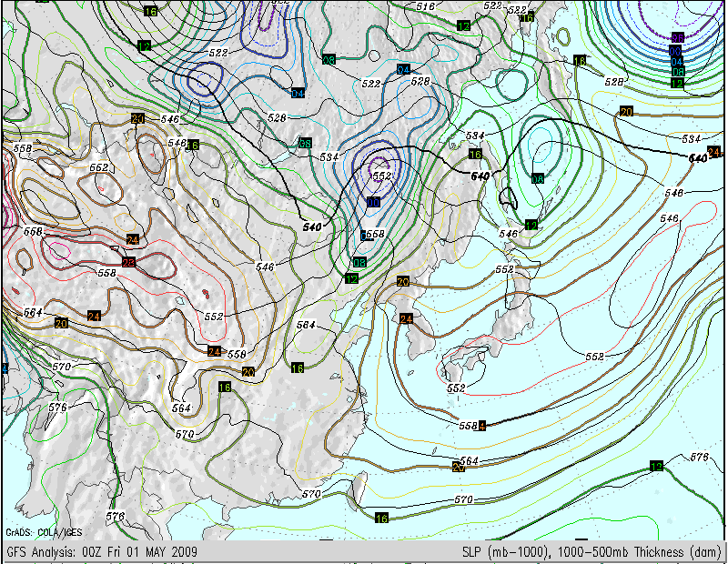Click the green 12 box on the bottom-right isobar

coord(656,466)
